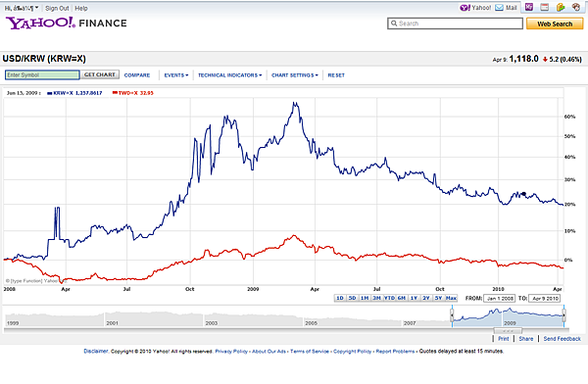Click the Share link
This screenshot has height=384, width=588.
[525, 339]
